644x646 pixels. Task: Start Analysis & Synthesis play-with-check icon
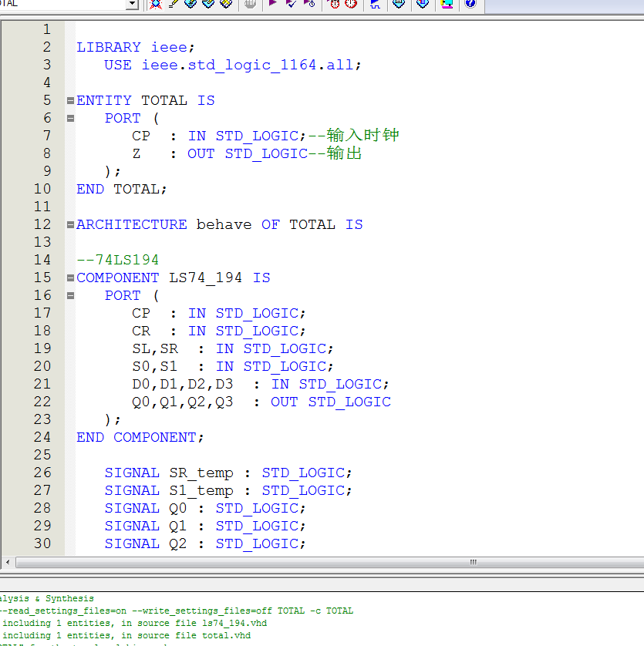291,4
